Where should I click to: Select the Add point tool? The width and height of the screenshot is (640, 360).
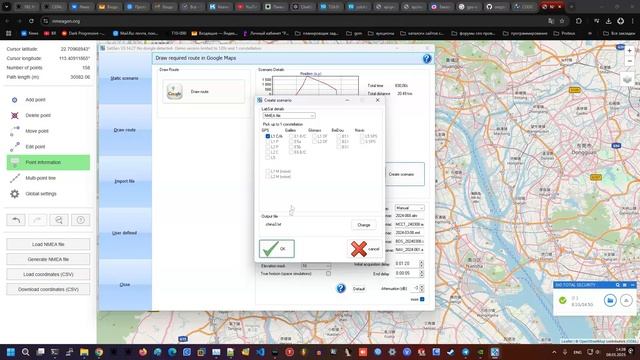[48, 100]
